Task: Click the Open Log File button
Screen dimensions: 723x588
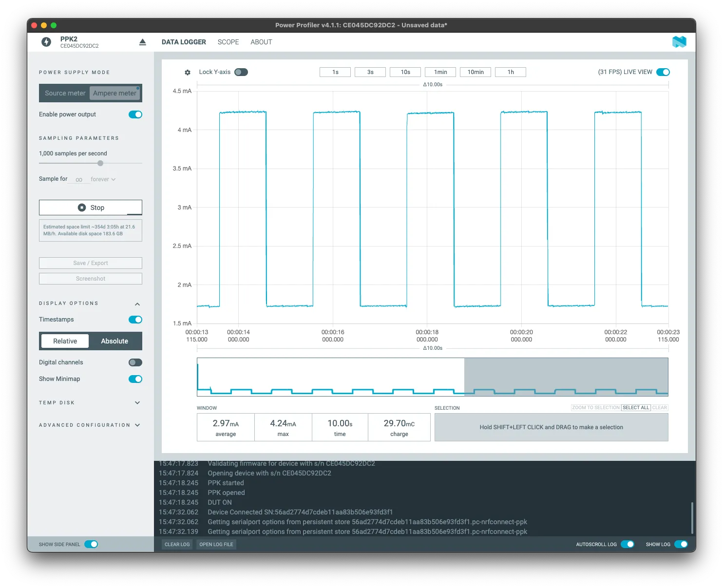Action: coord(216,545)
